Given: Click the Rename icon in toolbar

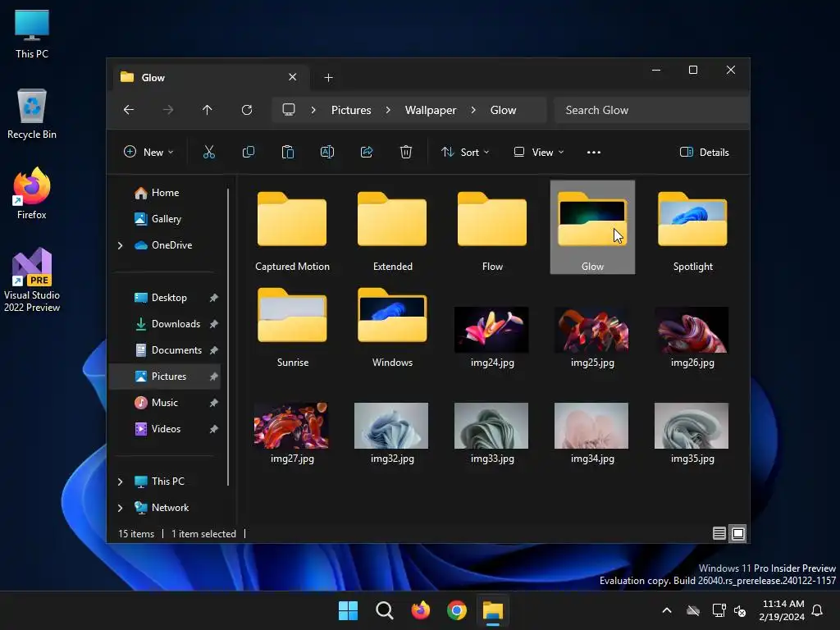Looking at the screenshot, I should click(327, 152).
